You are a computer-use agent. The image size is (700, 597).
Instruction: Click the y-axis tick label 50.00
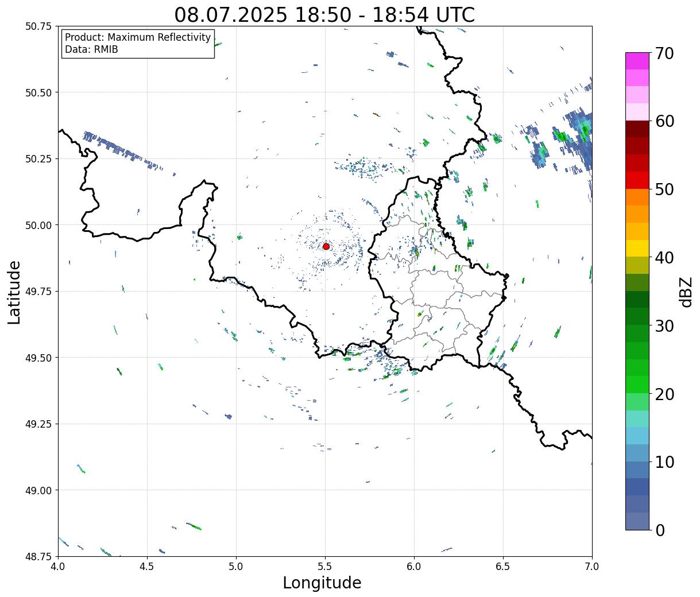(x=38, y=225)
